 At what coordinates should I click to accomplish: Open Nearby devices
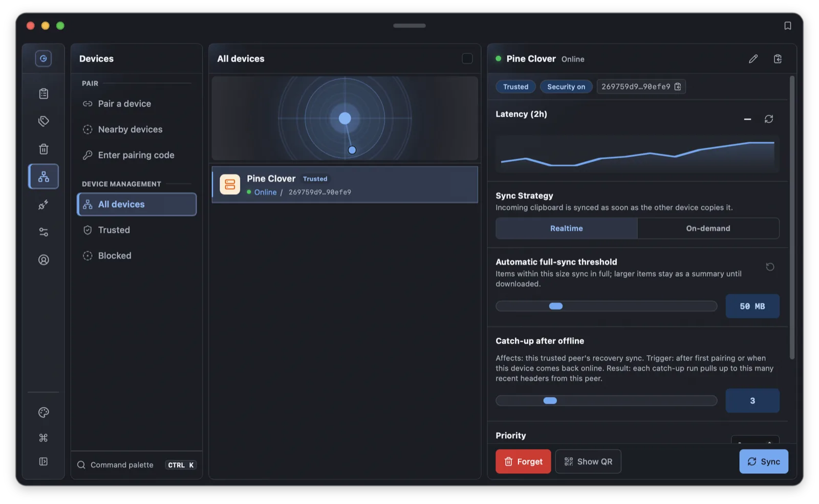[x=137, y=129]
